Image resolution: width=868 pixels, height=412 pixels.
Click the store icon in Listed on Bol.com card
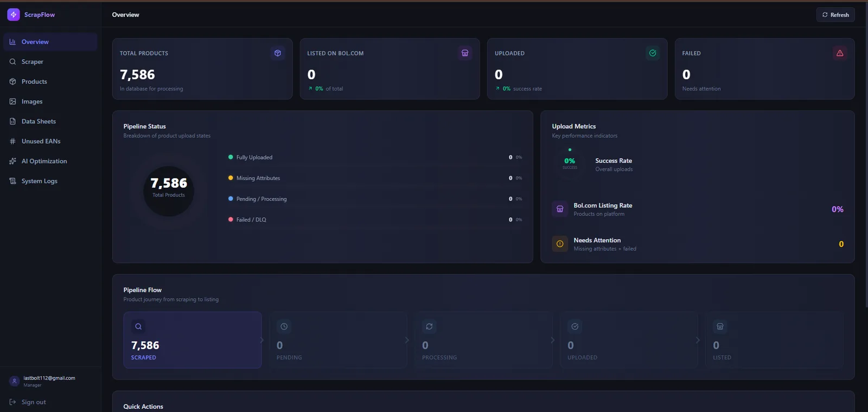pyautogui.click(x=465, y=53)
